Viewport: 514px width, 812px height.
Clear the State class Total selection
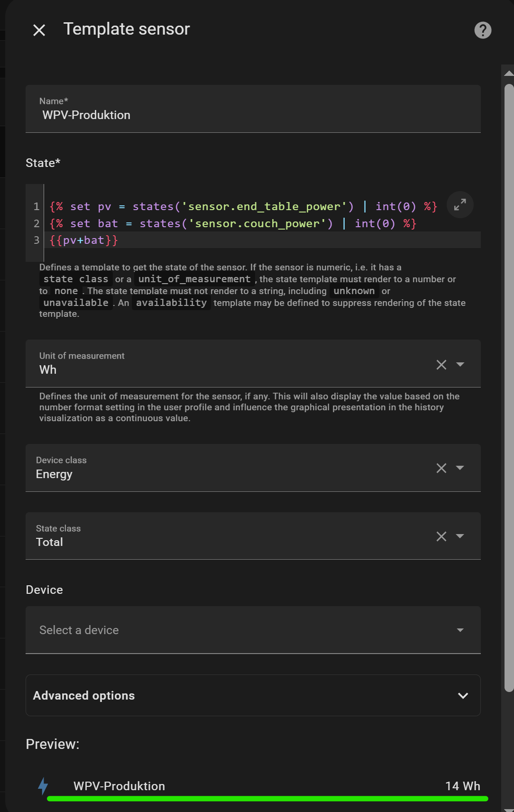441,536
